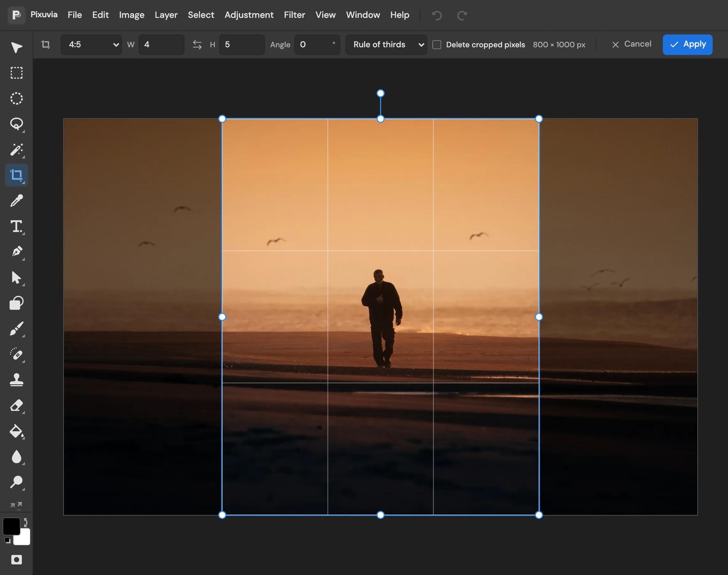The height and width of the screenshot is (575, 728).
Task: Open the foreground black color swatch
Action: (11, 526)
